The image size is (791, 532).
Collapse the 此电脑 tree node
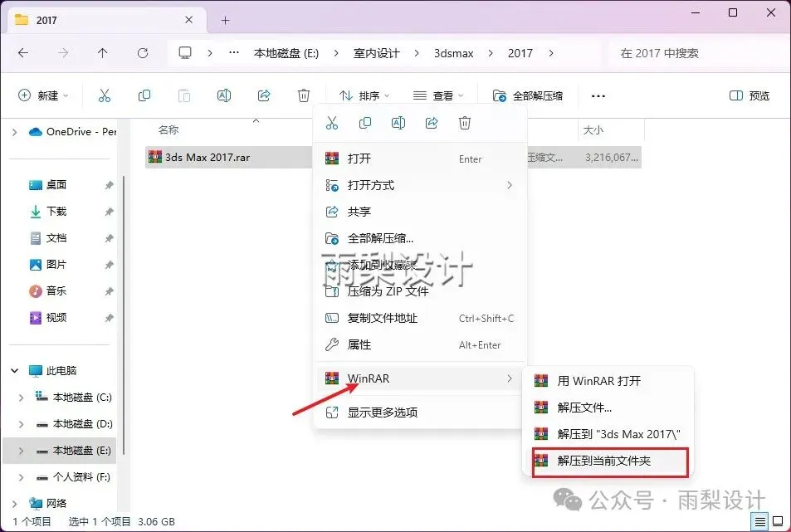tap(15, 371)
